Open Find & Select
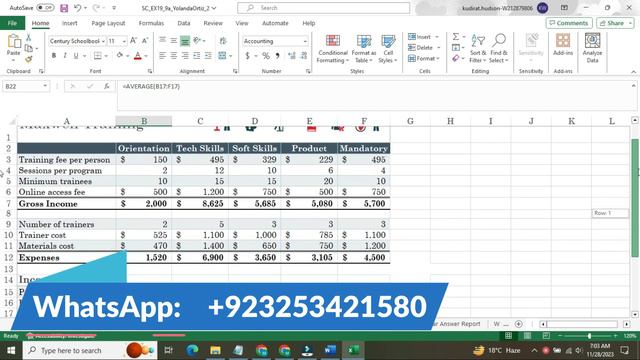Viewport: 640px width, 360px height. (499, 49)
